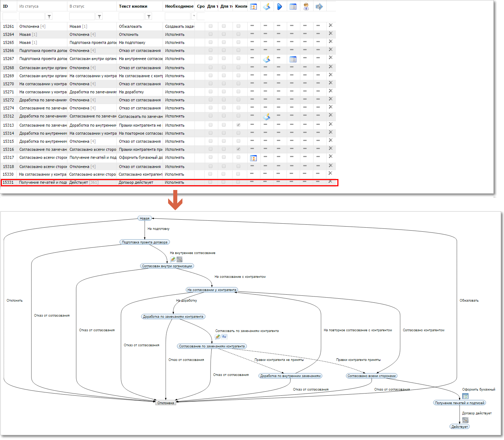This screenshot has height=440, width=504.
Task: Remove transition 15269 via its X icon
Action: click(x=330, y=75)
